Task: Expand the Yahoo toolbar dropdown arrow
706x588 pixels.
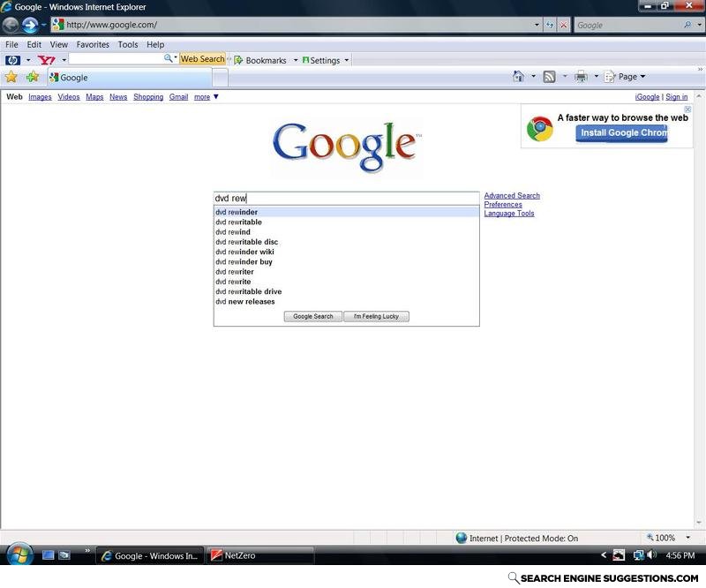Action: [x=64, y=60]
